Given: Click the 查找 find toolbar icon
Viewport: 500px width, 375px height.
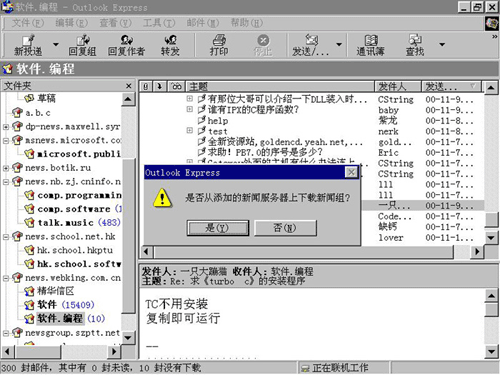Looking at the screenshot, I should tap(415, 45).
